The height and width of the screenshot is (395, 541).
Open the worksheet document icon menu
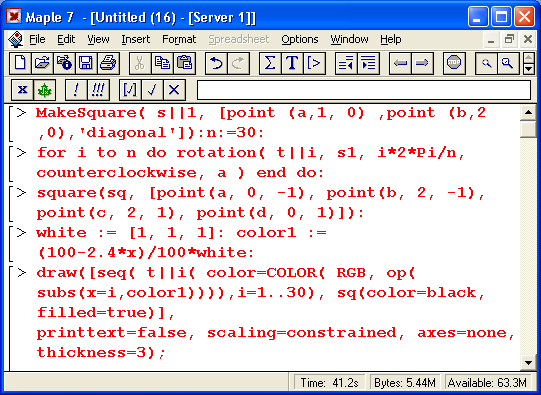pos(16,39)
